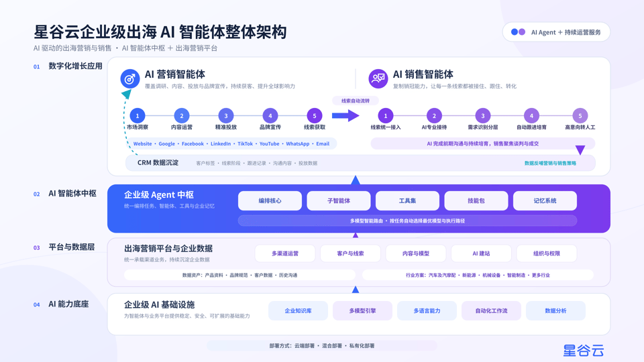The image size is (644, 362).
Task: Select step 1 circle 线索统一接入
Action: click(386, 116)
